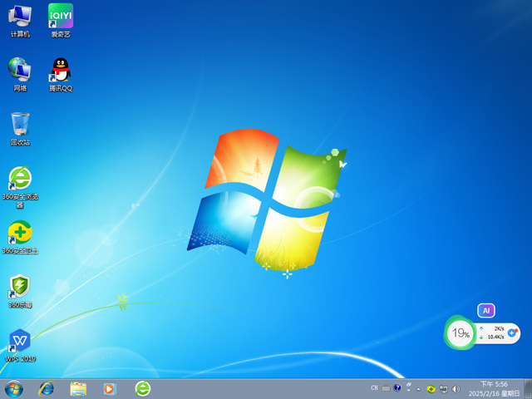Open the WPS 2019 desktop shortcut
The width and height of the screenshot is (532, 399).
[x=20, y=342]
